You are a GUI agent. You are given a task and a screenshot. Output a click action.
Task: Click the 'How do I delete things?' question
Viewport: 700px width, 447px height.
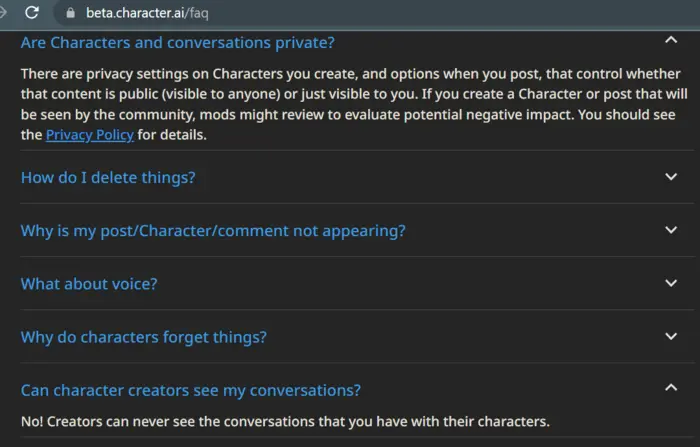pyautogui.click(x=108, y=177)
